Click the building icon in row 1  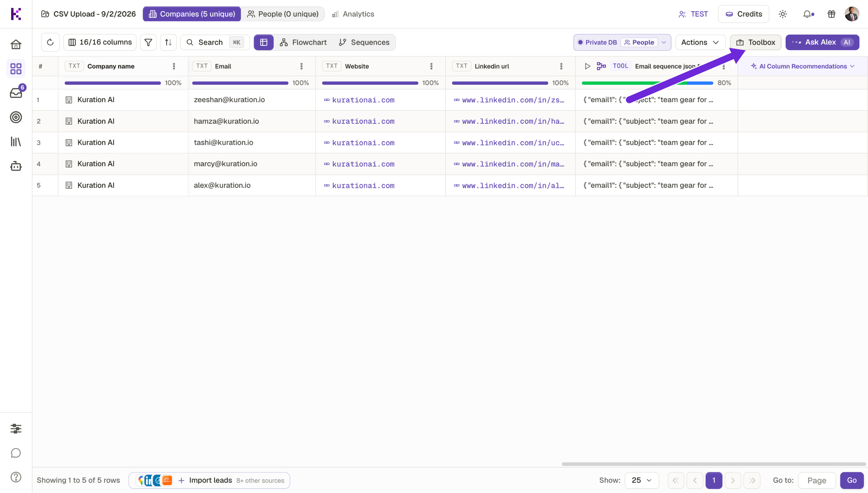69,100
